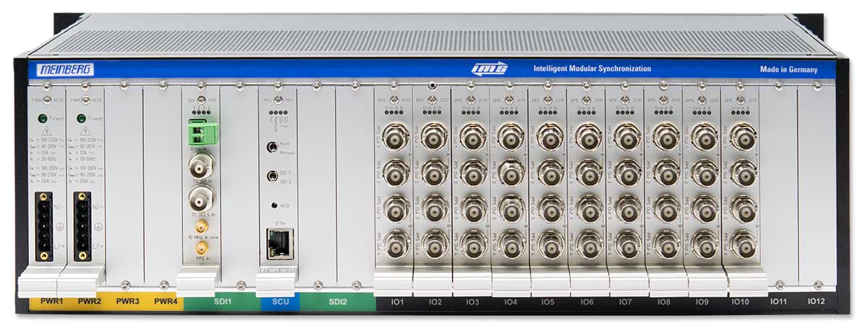Click the green Power LED on PWR2
The width and height of the screenshot is (868, 331).
click(x=83, y=117)
